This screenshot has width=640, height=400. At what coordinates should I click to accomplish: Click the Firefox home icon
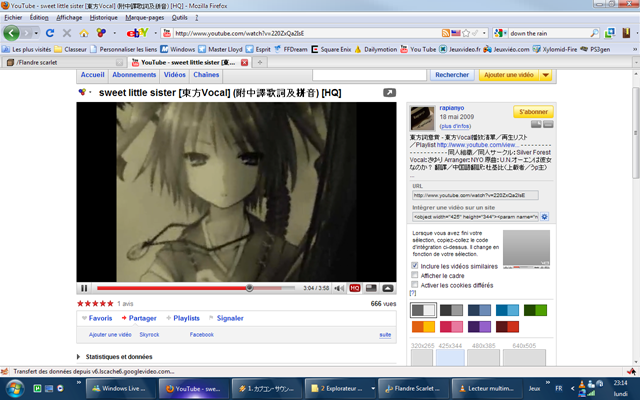point(84,33)
